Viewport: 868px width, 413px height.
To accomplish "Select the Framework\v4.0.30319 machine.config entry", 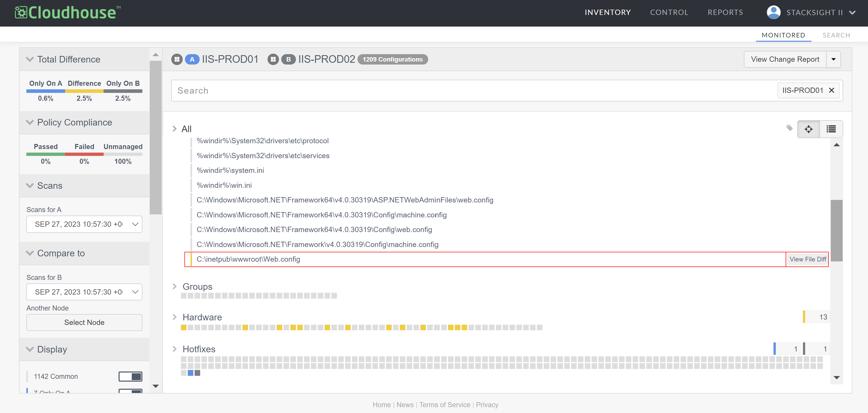I will pyautogui.click(x=317, y=244).
